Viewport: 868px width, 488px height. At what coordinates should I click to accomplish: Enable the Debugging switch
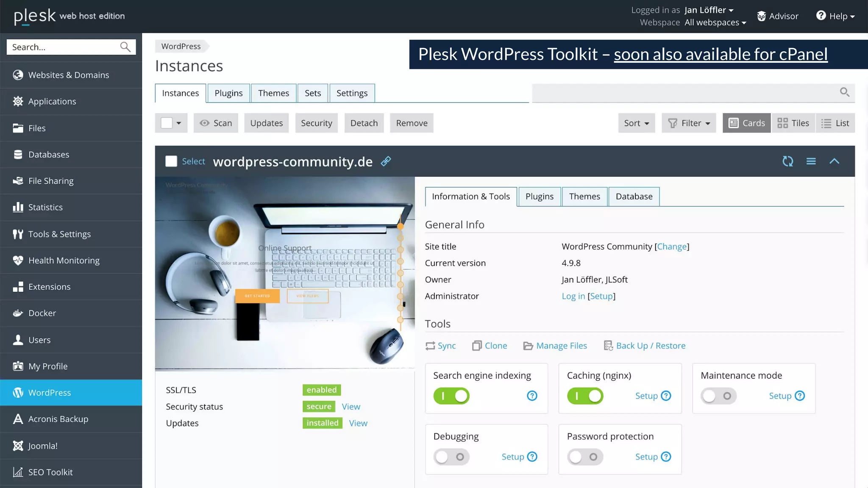click(x=451, y=457)
